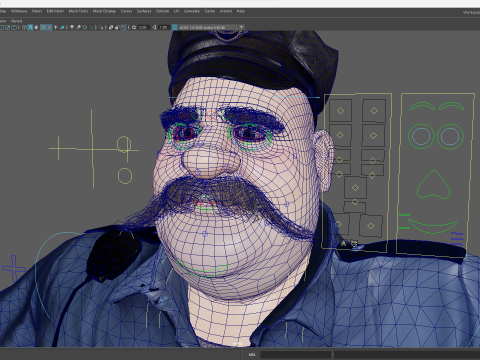Screen dimensions: 480x360
Task: Switch viewport to Wireframe shading
Action: click(24, 27)
